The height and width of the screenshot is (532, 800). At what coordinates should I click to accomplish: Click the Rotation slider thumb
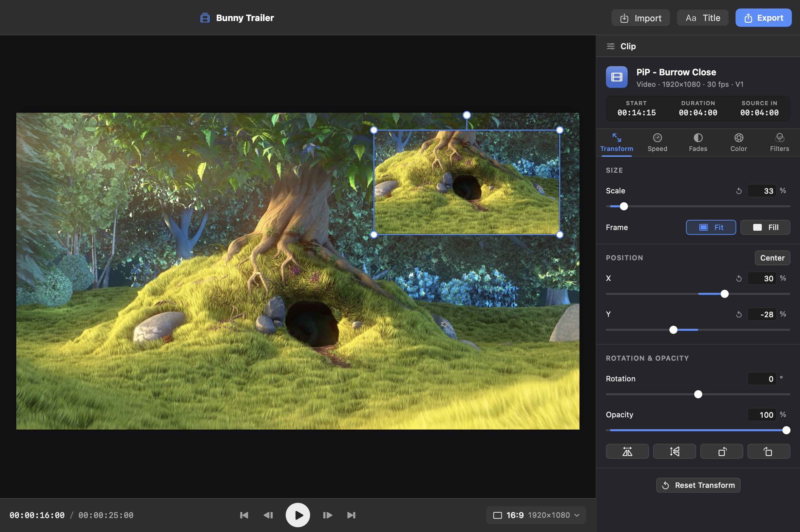[x=698, y=394]
